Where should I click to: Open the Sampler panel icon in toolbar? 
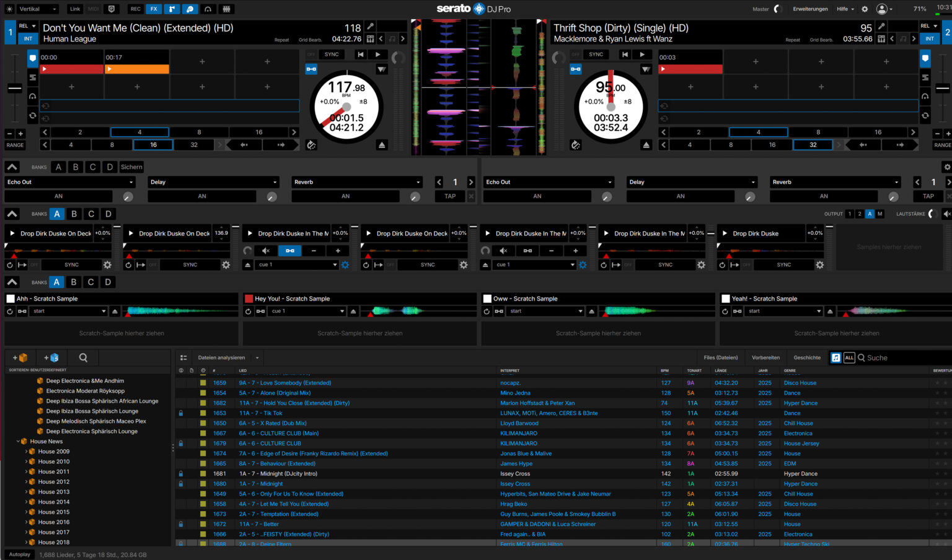click(172, 9)
